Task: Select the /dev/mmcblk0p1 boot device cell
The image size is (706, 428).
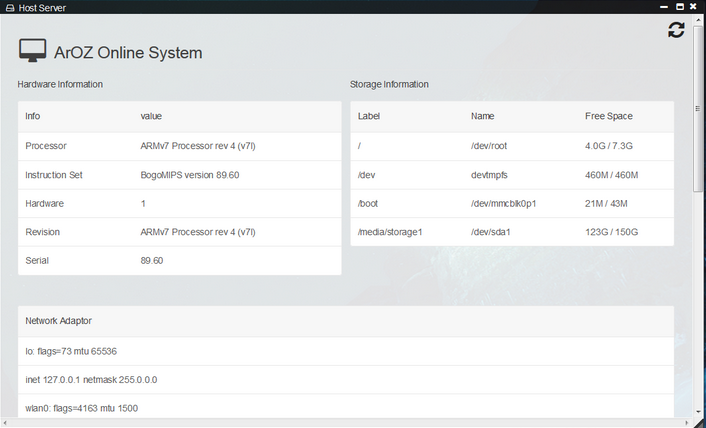Action: (x=504, y=203)
